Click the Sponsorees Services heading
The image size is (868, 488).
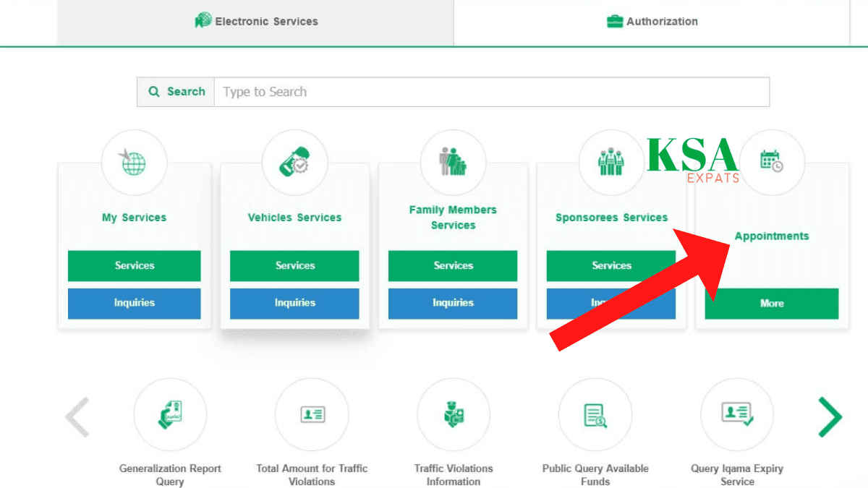coord(611,218)
